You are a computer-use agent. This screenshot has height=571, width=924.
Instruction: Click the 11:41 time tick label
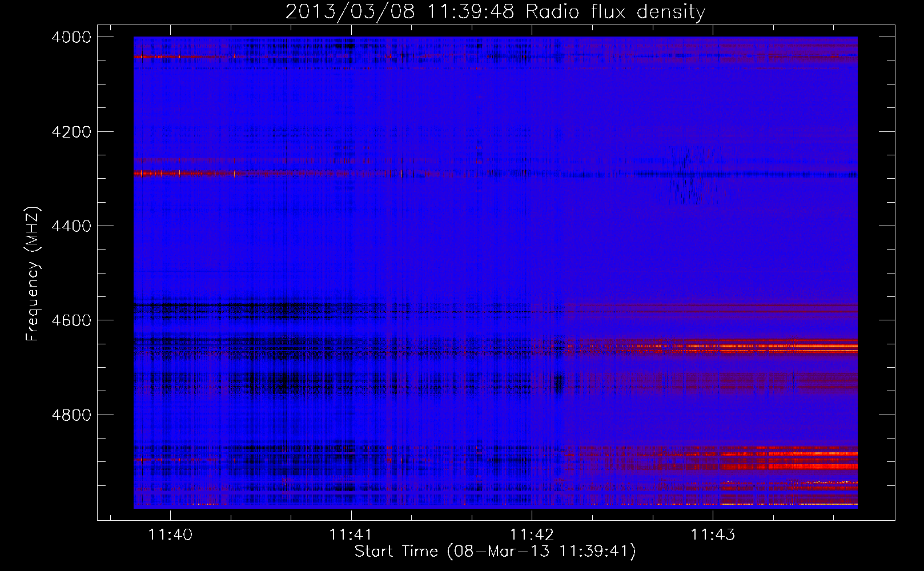[x=351, y=534]
